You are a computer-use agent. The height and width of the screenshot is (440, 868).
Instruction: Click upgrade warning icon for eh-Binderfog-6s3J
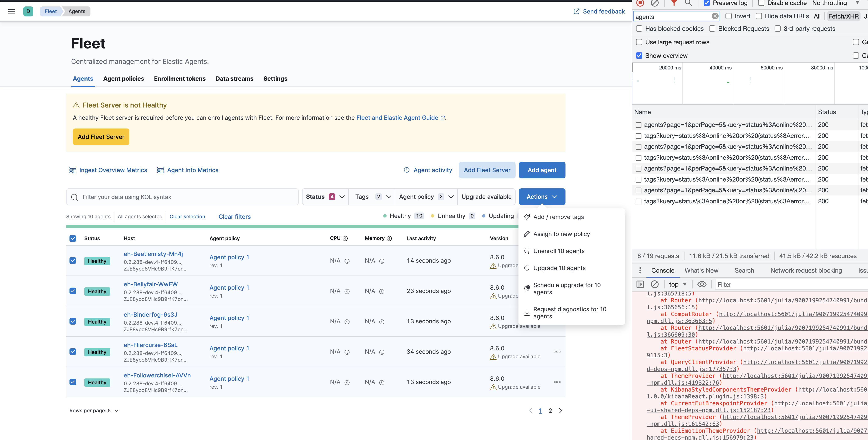tap(493, 326)
